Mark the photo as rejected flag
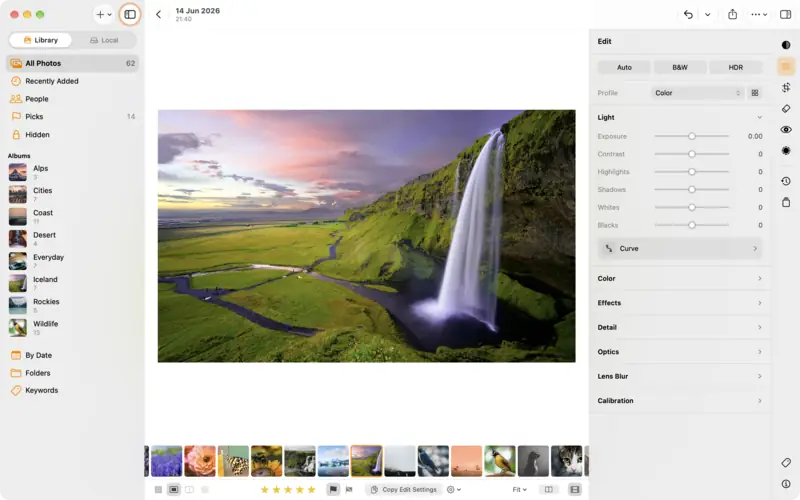Image resolution: width=800 pixels, height=500 pixels. point(349,490)
